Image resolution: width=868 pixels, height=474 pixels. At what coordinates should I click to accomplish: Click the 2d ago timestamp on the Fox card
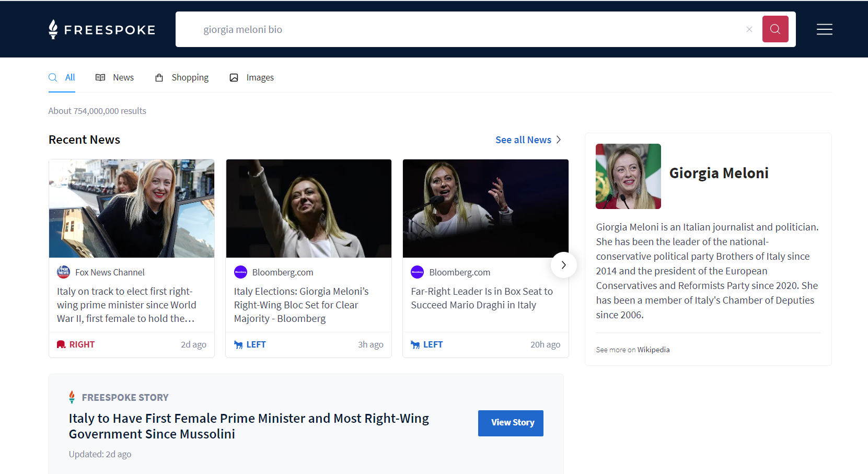tap(193, 344)
